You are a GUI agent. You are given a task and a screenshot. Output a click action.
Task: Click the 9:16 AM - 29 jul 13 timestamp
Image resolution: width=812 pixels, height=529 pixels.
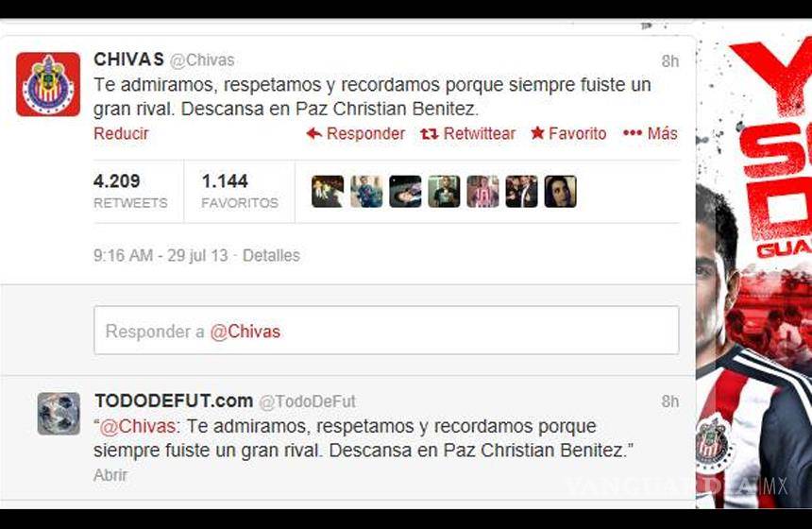click(x=161, y=255)
